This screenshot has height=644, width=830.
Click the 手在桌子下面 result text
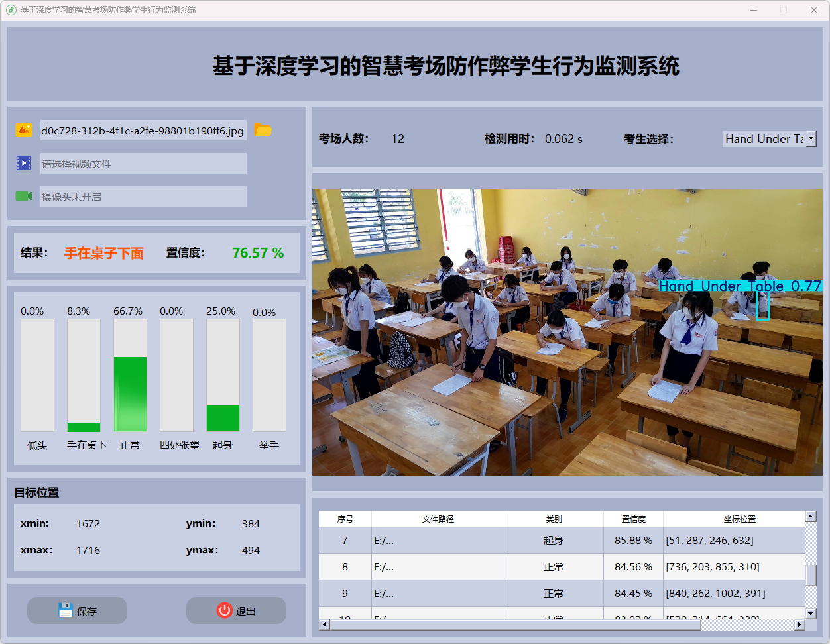[x=104, y=253]
